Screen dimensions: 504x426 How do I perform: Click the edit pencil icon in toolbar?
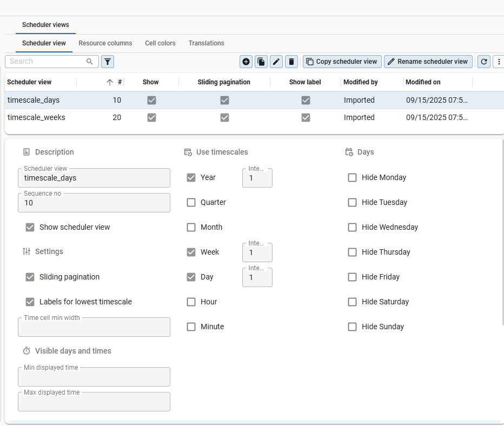276,62
